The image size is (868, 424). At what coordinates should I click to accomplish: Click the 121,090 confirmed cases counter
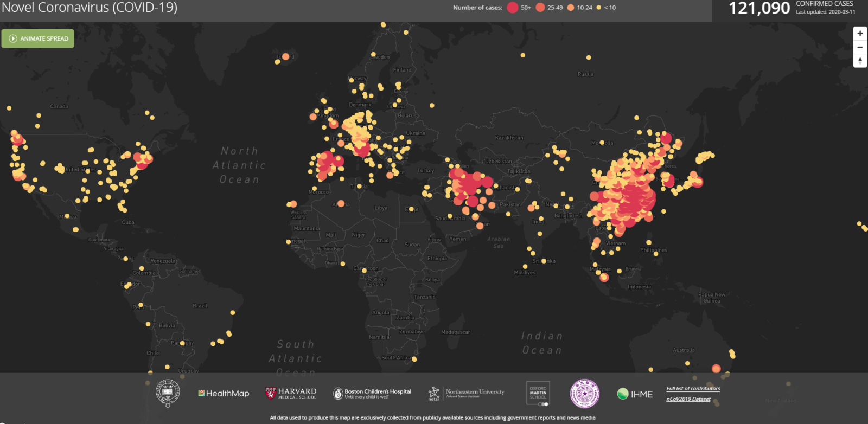click(x=759, y=8)
